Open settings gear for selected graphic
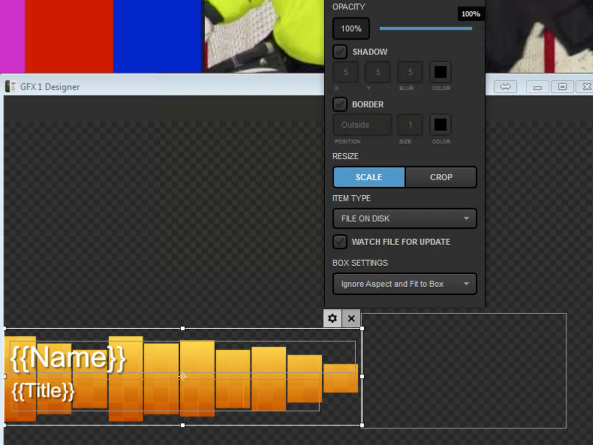The height and width of the screenshot is (445, 593). [332, 318]
